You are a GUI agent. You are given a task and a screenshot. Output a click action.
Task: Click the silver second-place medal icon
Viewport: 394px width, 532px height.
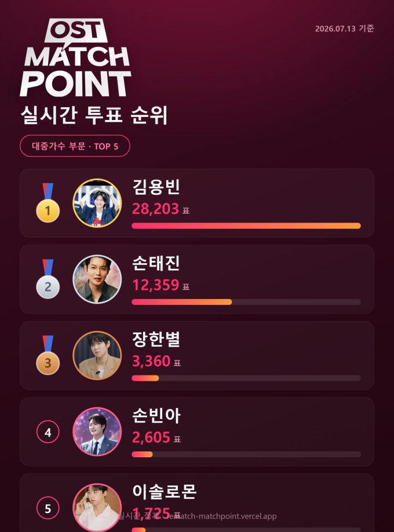point(48,279)
